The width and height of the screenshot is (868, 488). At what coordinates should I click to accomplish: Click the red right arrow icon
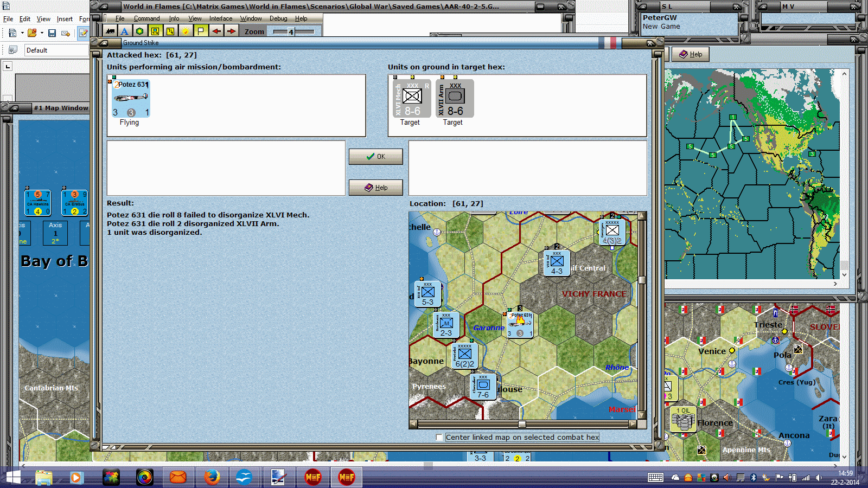click(x=231, y=31)
